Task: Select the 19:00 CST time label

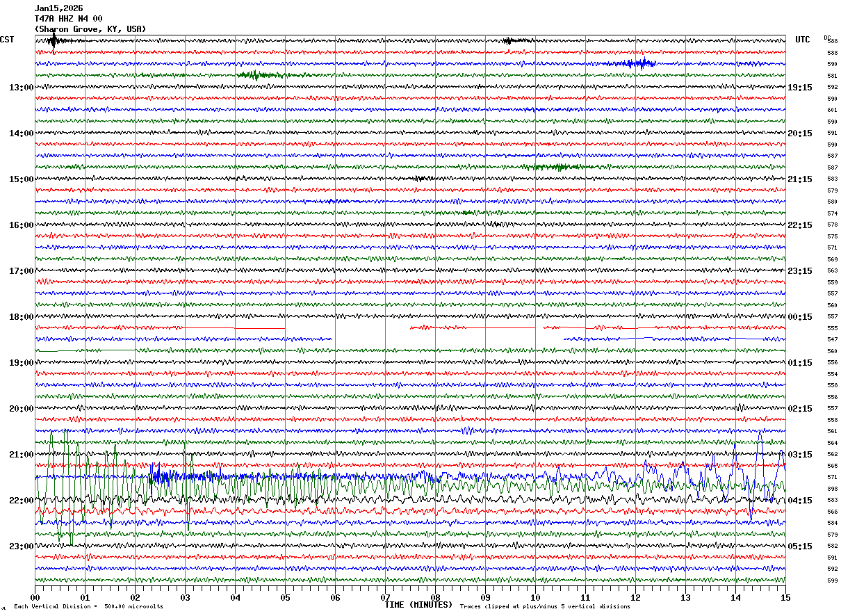Action: point(22,363)
